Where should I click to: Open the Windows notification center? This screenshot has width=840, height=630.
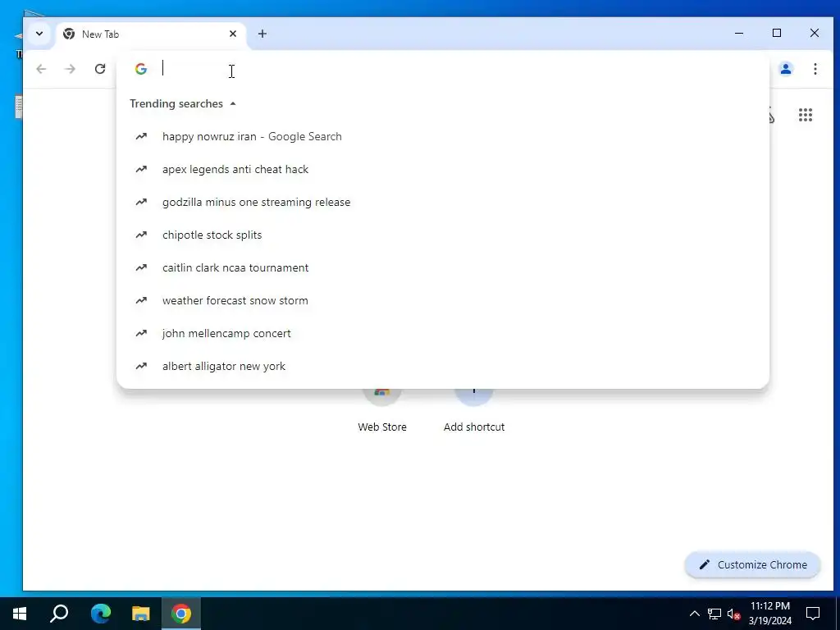tap(813, 614)
